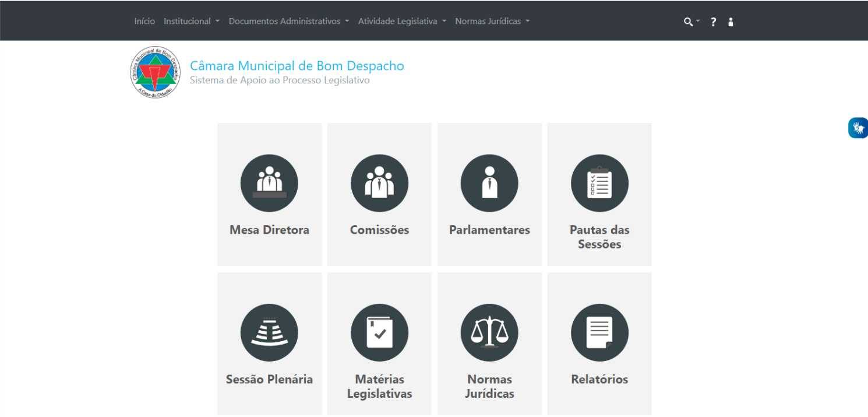
Task: Open the Sessão Plenária icon
Action: pos(269,332)
